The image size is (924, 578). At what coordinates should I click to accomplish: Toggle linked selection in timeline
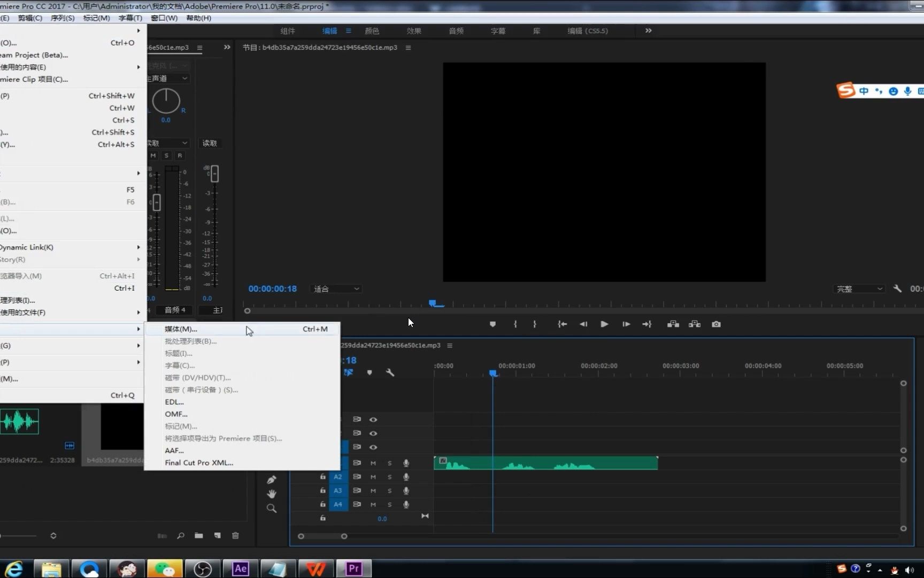click(349, 372)
